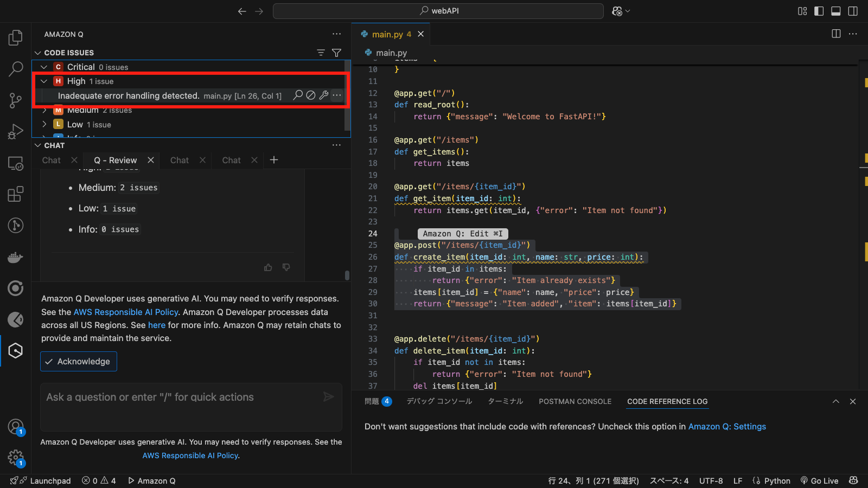Open the POSTMAN CONSOLE tab
This screenshot has height=488, width=868.
575,401
